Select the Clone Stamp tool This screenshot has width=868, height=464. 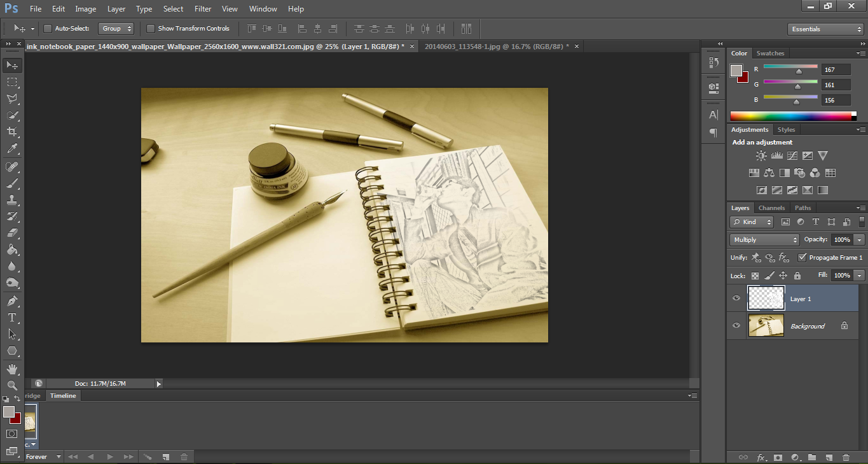pyautogui.click(x=12, y=200)
